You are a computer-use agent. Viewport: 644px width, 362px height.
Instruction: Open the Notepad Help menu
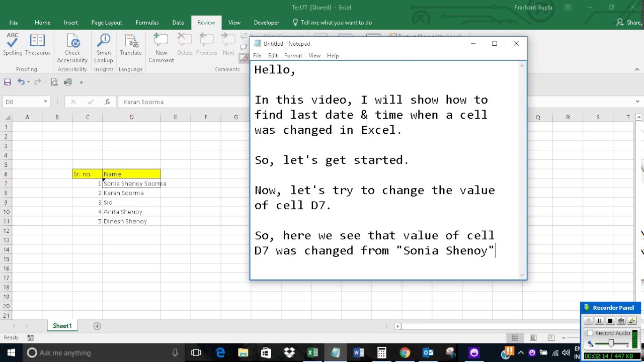[333, 55]
